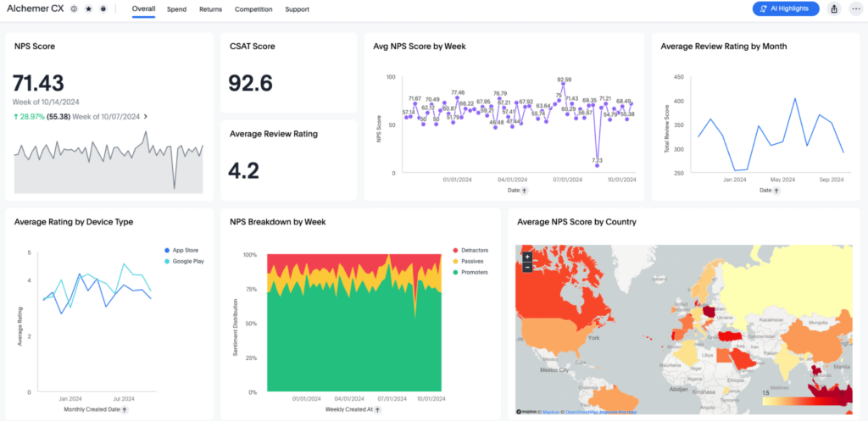
Task: Zoom out on the country map
Action: click(x=527, y=267)
